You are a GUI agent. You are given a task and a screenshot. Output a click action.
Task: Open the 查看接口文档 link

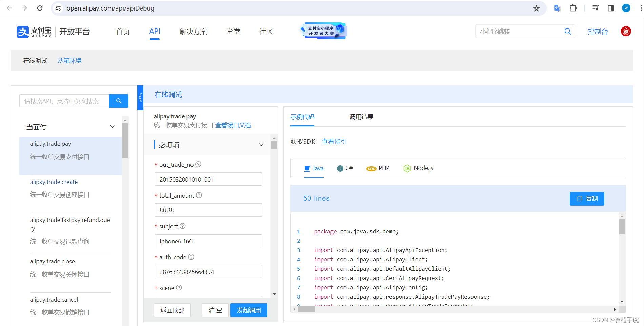(233, 125)
